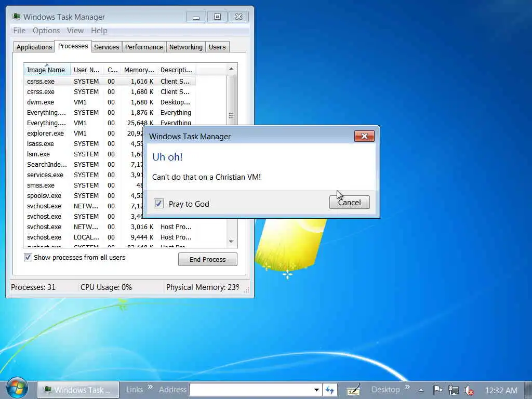The width and height of the screenshot is (532, 399).
Task: Switch to the Users tab
Action: [x=217, y=47]
